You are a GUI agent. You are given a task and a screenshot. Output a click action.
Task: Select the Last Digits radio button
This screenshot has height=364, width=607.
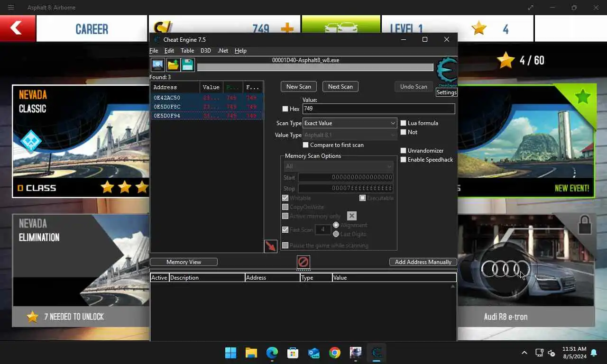tap(336, 234)
